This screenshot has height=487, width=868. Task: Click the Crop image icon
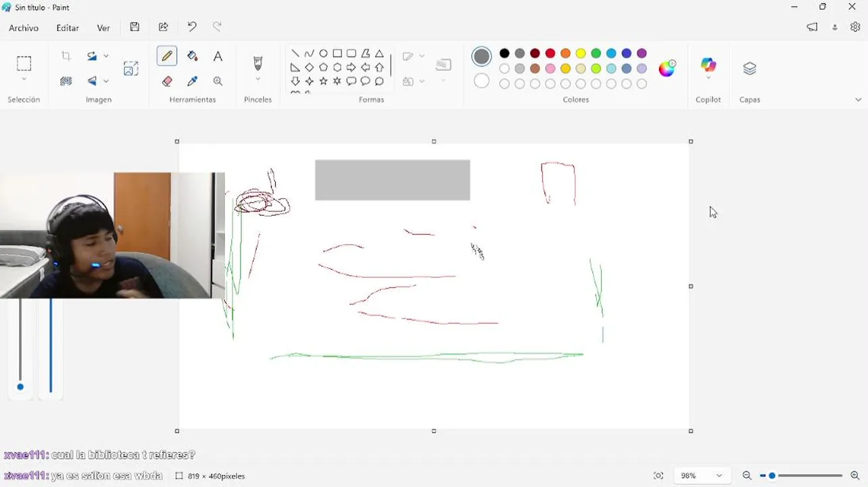66,56
